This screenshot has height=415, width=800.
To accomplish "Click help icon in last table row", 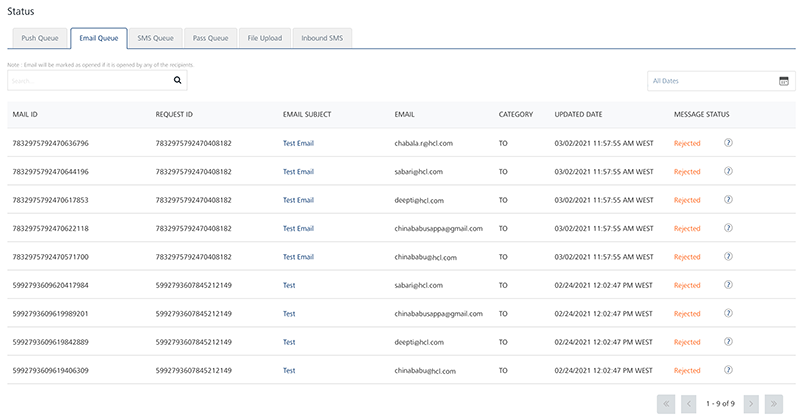I will click(x=728, y=370).
